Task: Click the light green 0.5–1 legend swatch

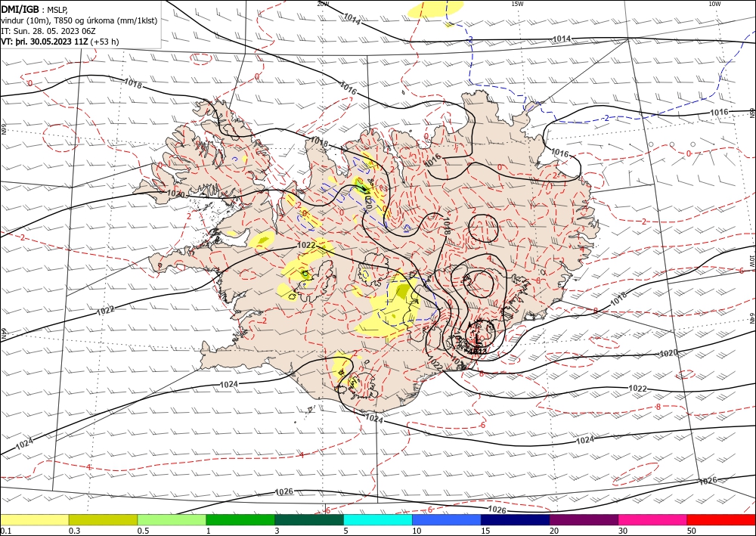Action: click(x=172, y=519)
